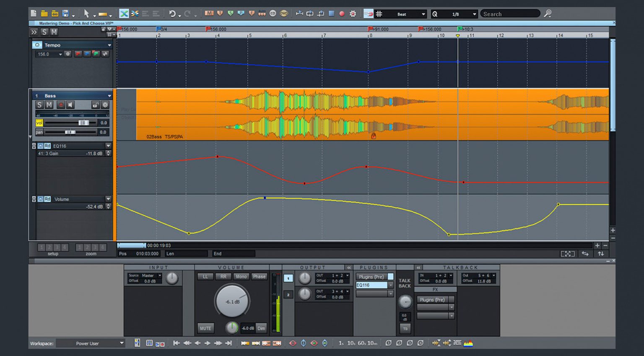
Task: Select output 1 button
Action: coord(288,278)
